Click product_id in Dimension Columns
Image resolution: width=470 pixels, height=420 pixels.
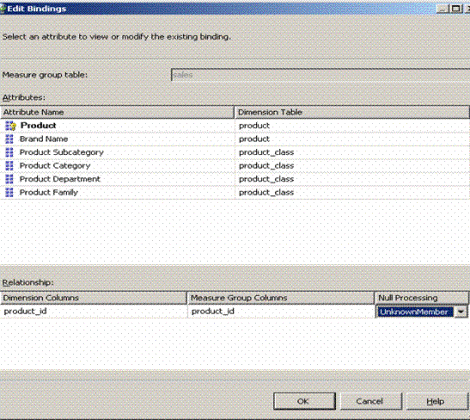[x=25, y=311]
